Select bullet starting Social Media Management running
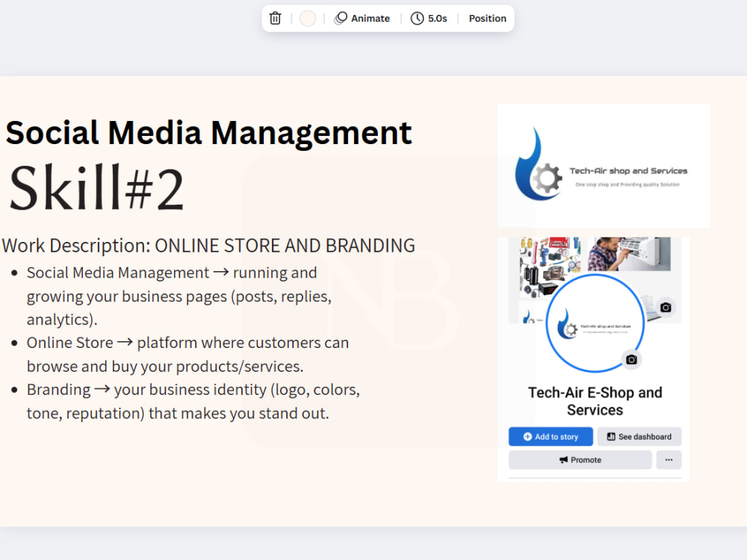Image resolution: width=747 pixels, height=560 pixels. 179,296
